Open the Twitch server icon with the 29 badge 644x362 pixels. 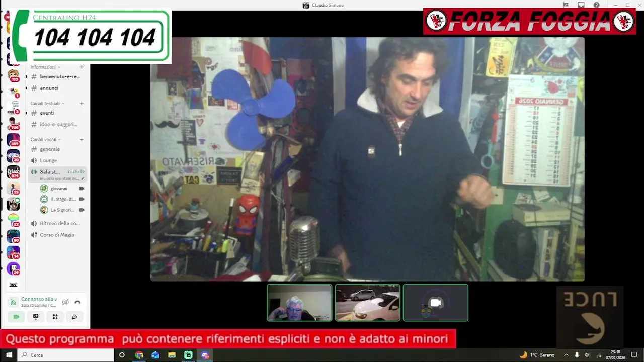click(13, 268)
